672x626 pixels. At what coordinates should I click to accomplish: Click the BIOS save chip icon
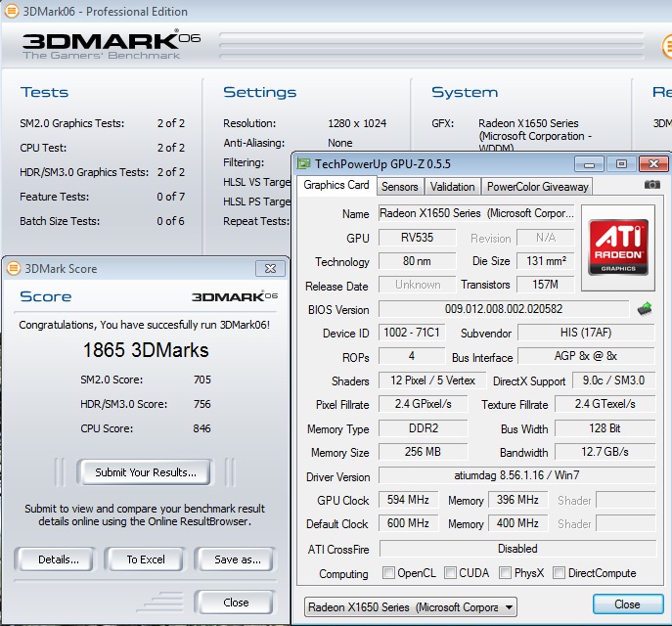tap(645, 309)
